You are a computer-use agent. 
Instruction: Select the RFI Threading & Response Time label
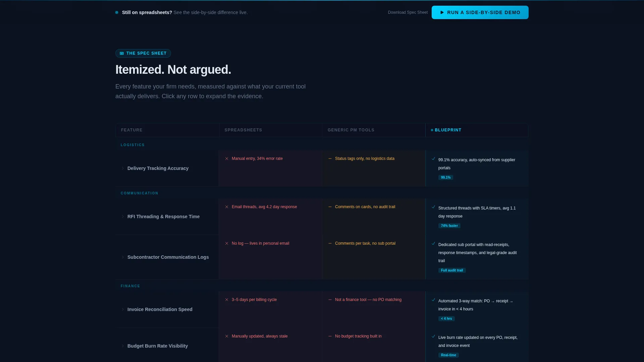point(163,217)
